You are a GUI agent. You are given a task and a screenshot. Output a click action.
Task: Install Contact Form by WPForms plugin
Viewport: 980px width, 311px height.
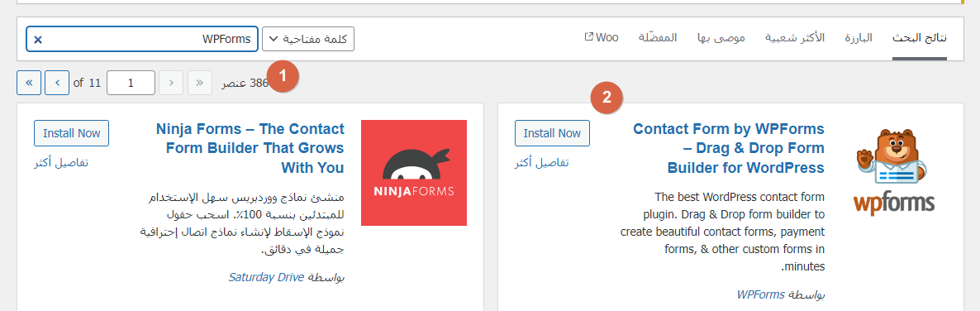(552, 133)
